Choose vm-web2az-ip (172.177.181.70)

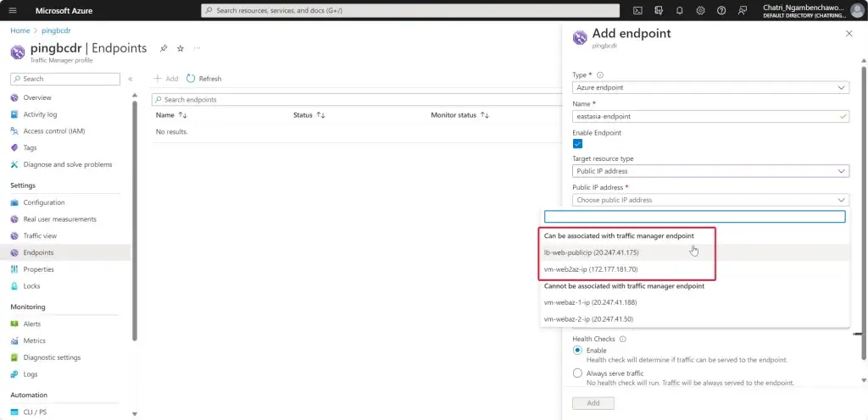click(x=695, y=269)
